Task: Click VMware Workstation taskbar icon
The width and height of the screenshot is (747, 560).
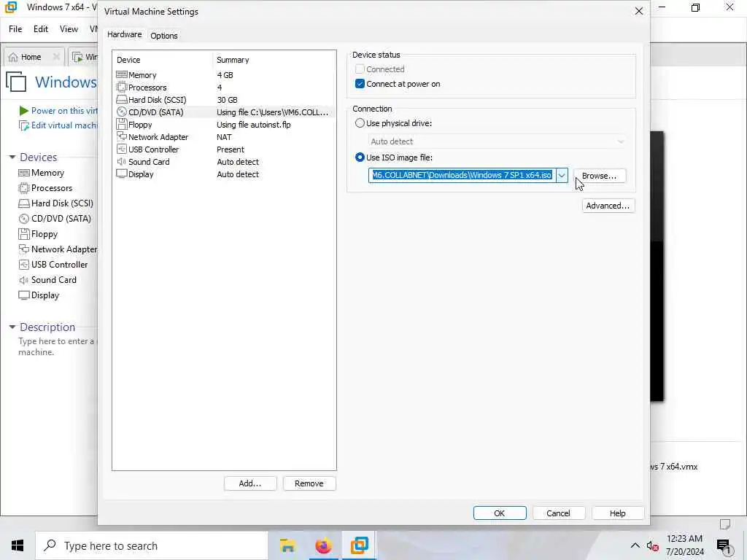Action: (x=359, y=545)
